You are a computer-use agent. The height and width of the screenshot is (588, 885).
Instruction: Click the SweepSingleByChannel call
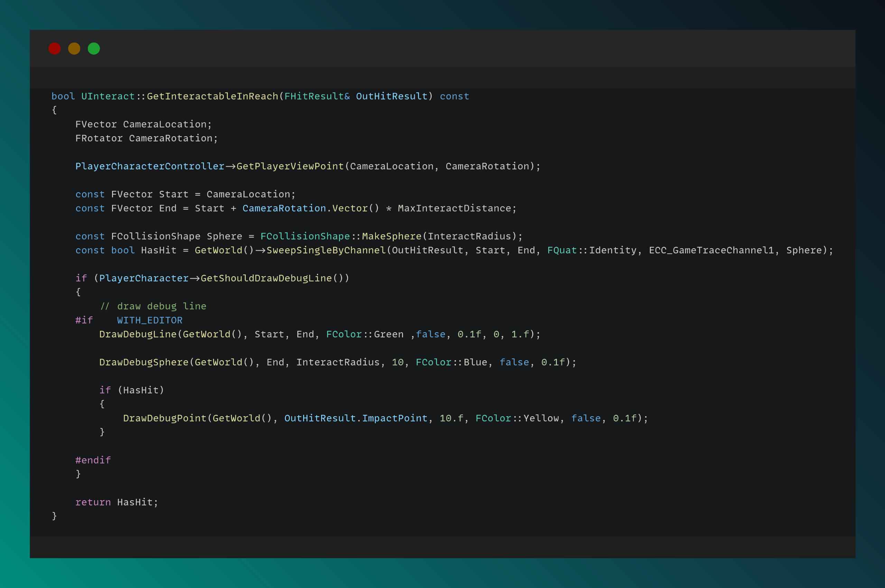326,250
